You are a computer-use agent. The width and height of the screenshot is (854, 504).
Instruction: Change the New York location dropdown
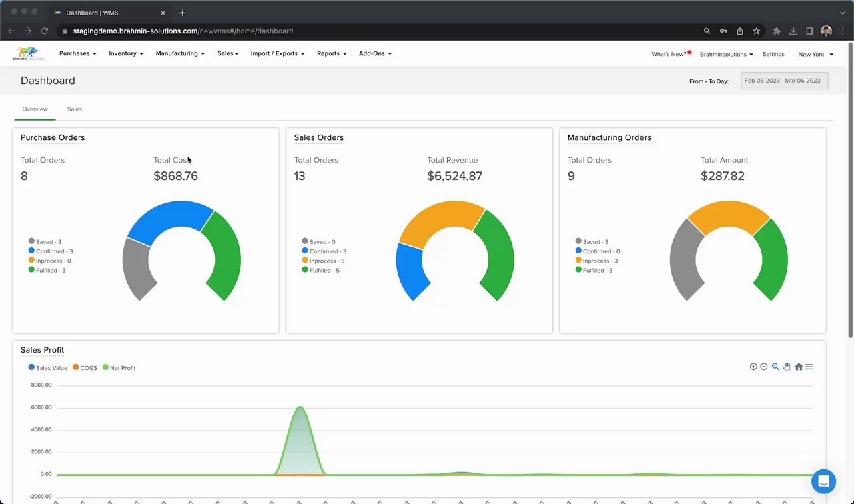[815, 55]
